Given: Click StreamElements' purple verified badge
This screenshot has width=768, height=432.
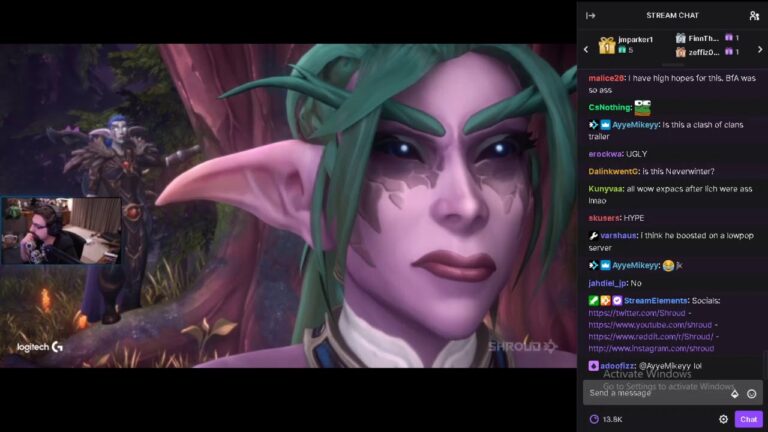Looking at the screenshot, I should 617,301.
